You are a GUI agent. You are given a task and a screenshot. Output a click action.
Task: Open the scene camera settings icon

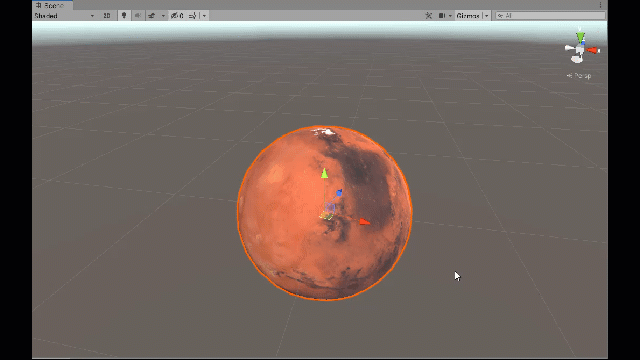(x=442, y=16)
